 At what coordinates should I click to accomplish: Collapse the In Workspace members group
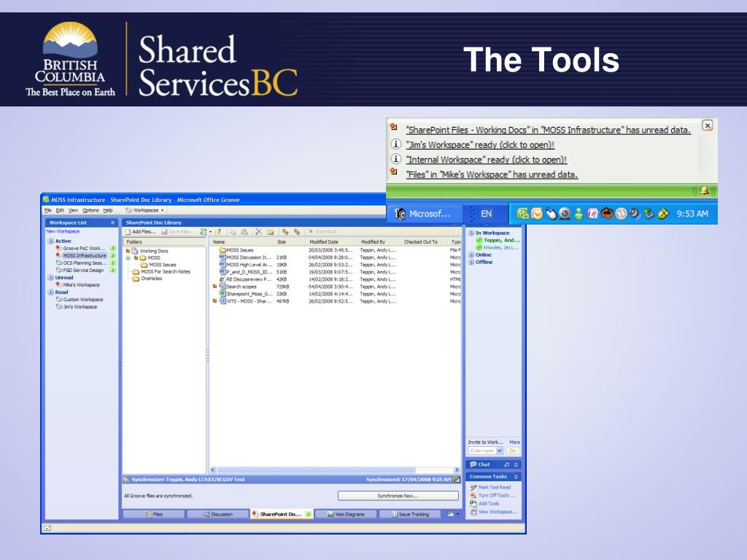pos(471,233)
